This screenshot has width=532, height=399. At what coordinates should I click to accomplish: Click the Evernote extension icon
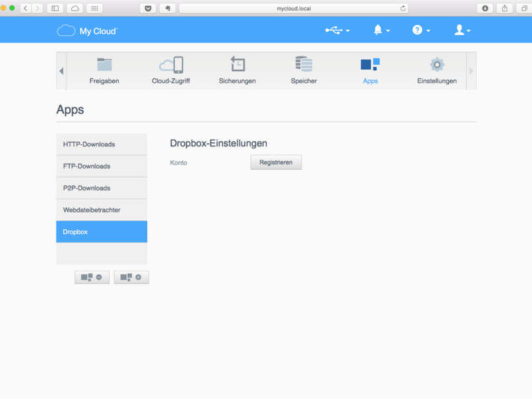pos(168,8)
